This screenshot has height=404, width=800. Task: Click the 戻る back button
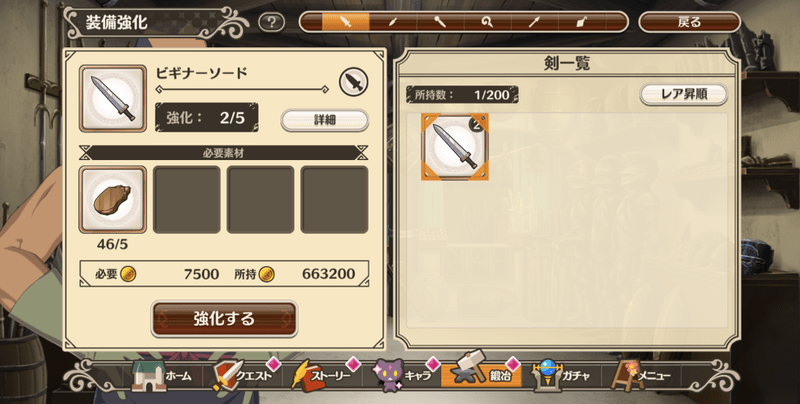point(689,22)
